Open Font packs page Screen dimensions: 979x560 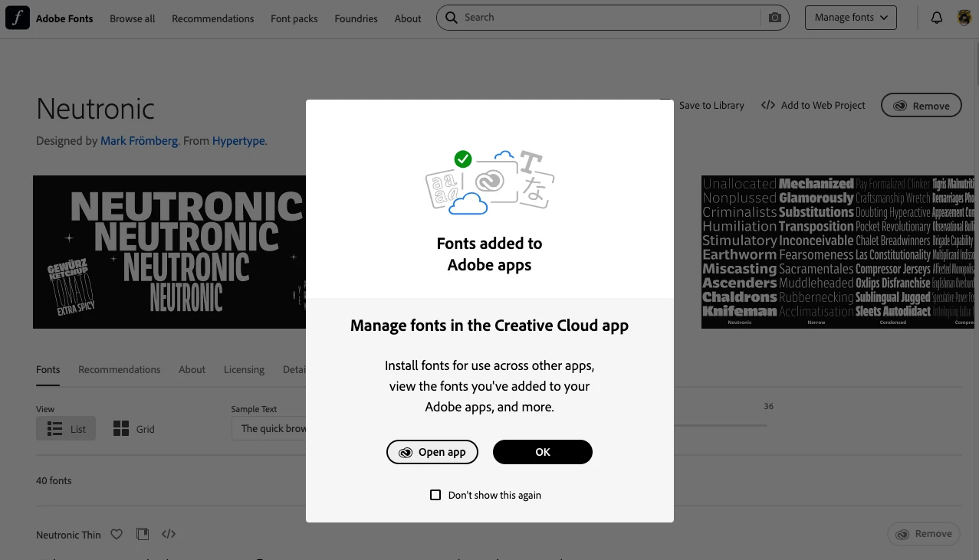tap(294, 18)
